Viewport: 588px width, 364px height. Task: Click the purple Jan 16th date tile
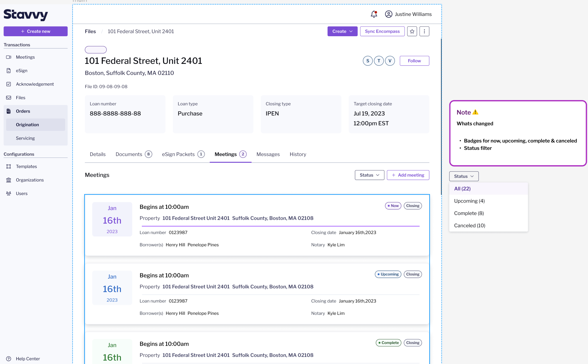[112, 219]
